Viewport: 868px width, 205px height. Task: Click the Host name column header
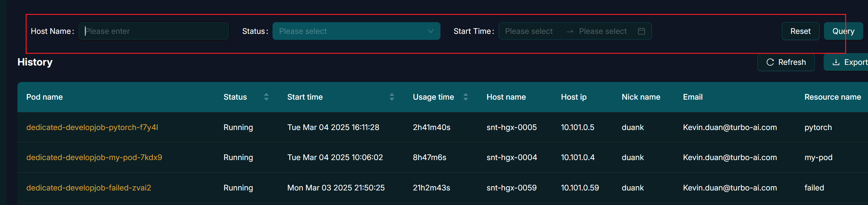[x=506, y=97]
